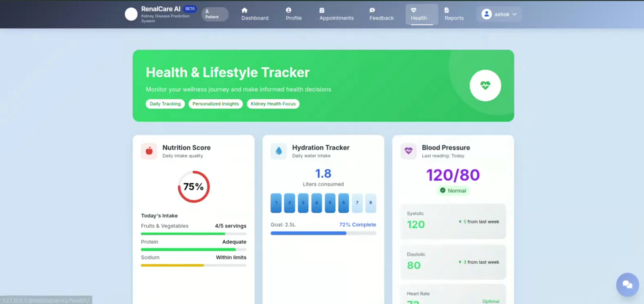Click the Reports document icon
The height and width of the screenshot is (304, 644).
point(447,10)
